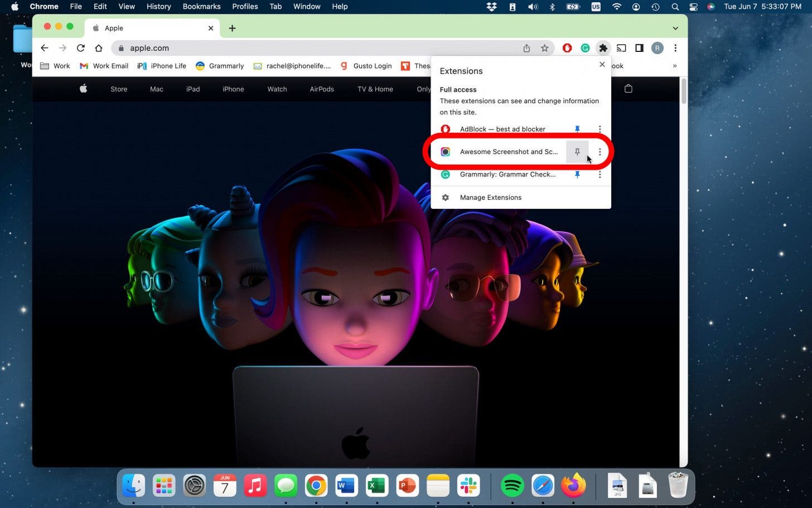812x508 pixels.
Task: Unpin the AdBlock extension
Action: tap(577, 129)
